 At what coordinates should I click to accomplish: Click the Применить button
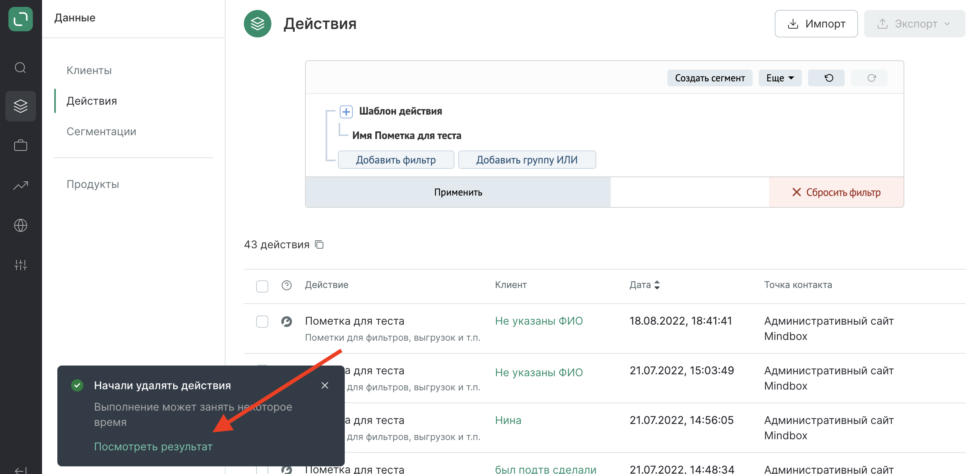(x=458, y=192)
